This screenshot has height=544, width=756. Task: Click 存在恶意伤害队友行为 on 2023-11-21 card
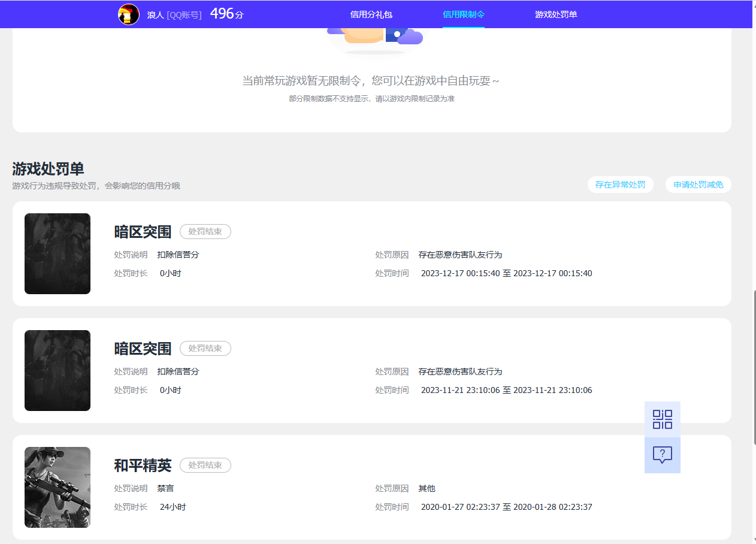460,371
